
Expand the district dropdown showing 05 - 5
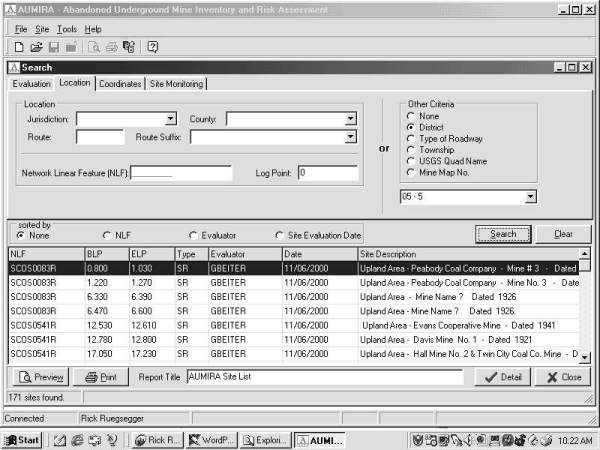(x=530, y=197)
